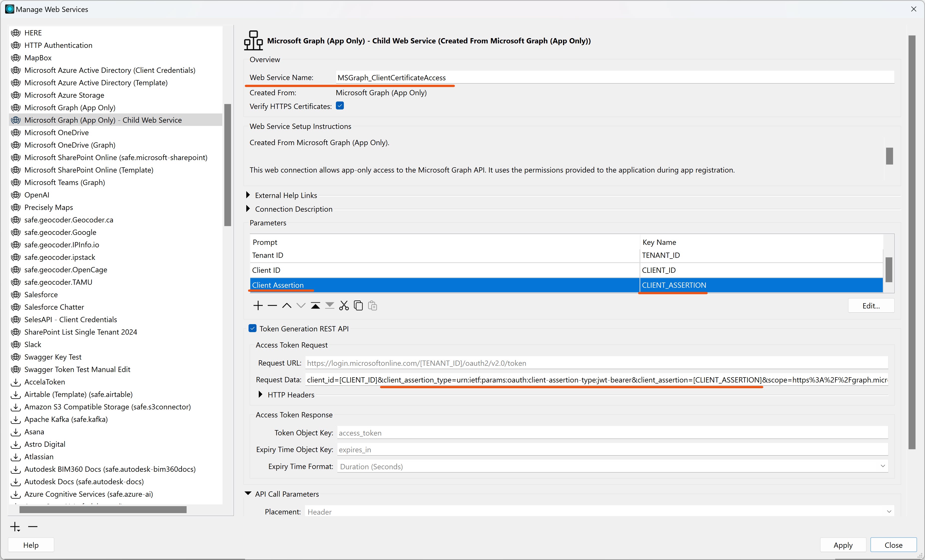925x560 pixels.
Task: Copy parameter icon in toolbar
Action: pyautogui.click(x=359, y=306)
